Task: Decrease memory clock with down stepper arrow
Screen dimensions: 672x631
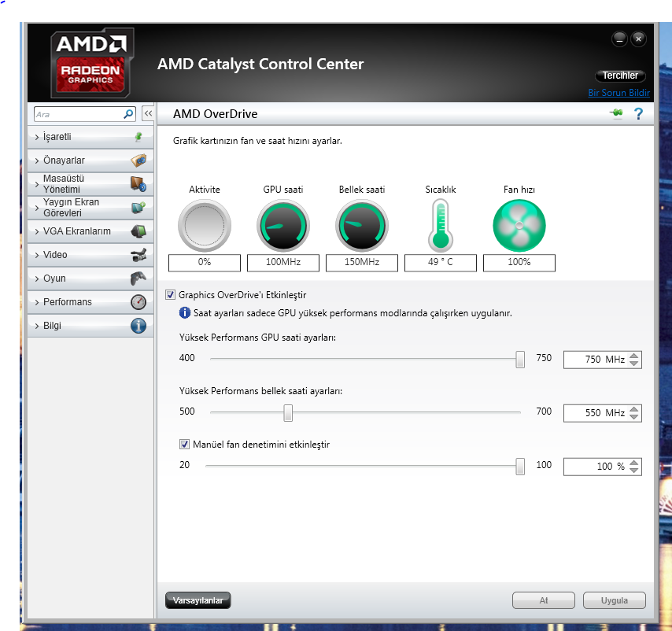Action: point(634,417)
